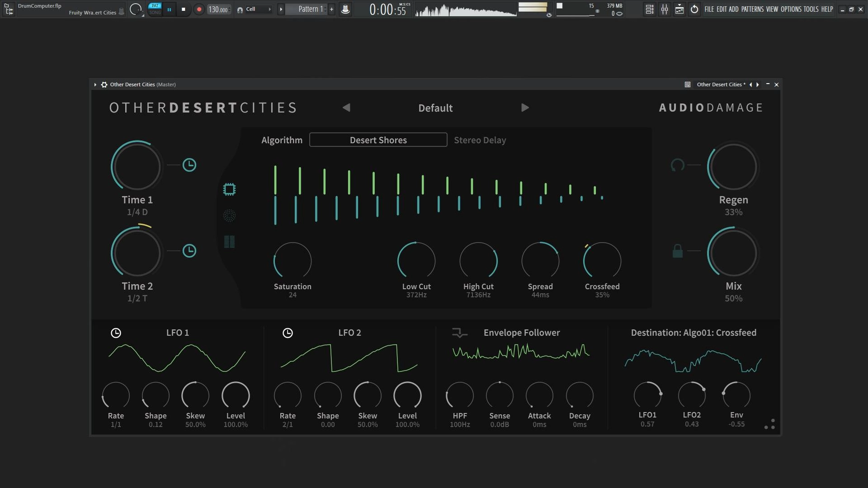The image size is (868, 488).
Task: Click the next preset arrow next to Default
Action: tap(525, 108)
